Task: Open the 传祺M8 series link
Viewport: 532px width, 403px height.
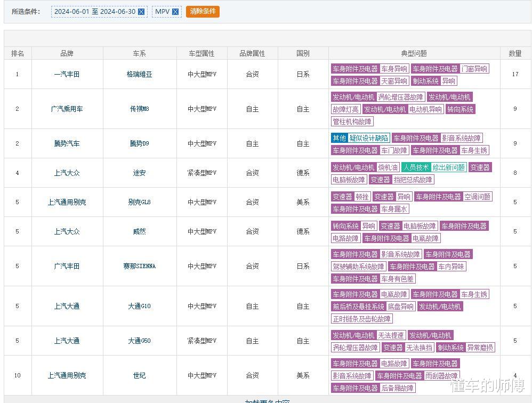Action: 140,109
